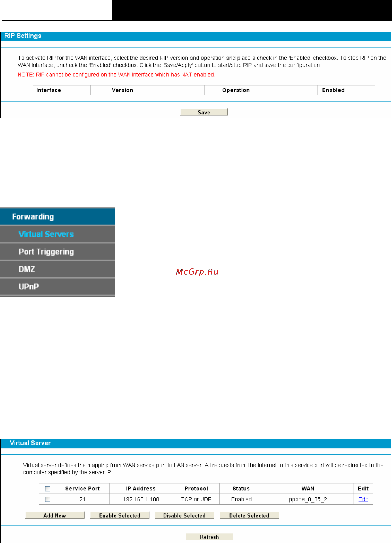Screen dimensions: 392x543
Task: Click the WAN column header
Action: pos(308,489)
